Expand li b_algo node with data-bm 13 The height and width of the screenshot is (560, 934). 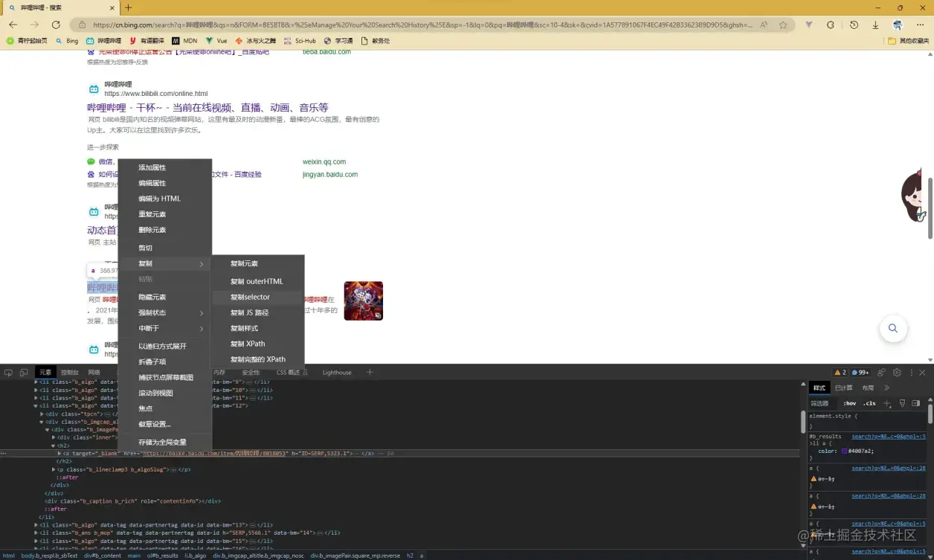coord(36,524)
